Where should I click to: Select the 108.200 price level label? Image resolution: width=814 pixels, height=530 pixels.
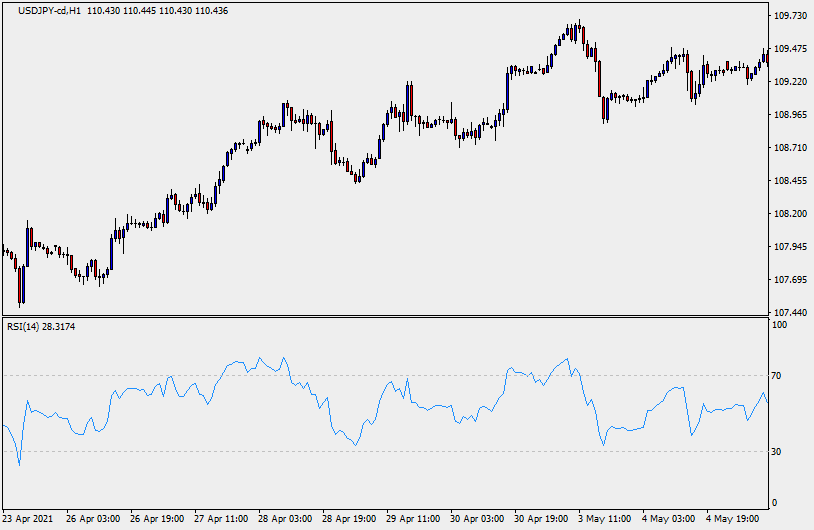coord(790,214)
